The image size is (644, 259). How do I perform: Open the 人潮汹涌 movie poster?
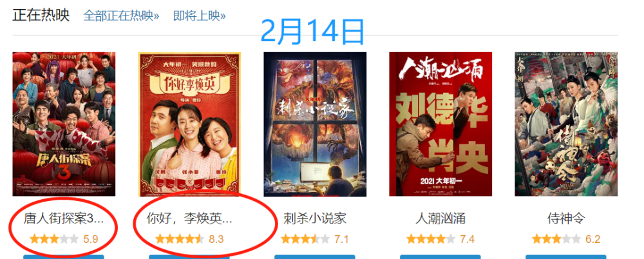(x=440, y=124)
